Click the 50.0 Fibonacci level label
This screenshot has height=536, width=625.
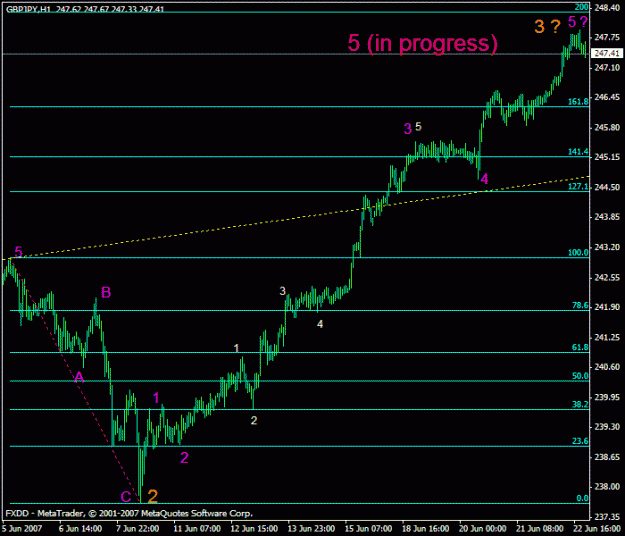[x=580, y=376]
